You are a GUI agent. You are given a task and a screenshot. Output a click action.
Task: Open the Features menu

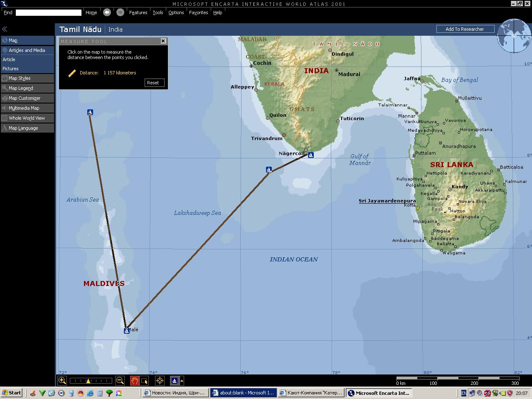pyautogui.click(x=138, y=12)
